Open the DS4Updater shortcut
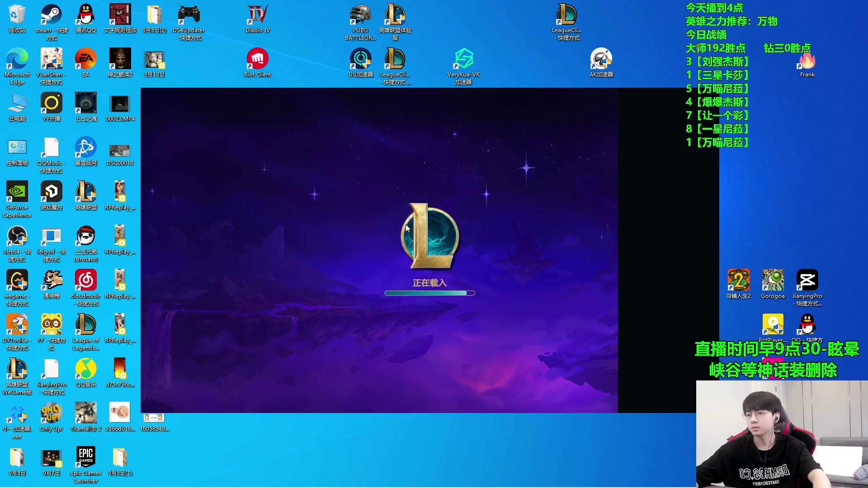Screen dimensions: 868x488 (x=189, y=22)
